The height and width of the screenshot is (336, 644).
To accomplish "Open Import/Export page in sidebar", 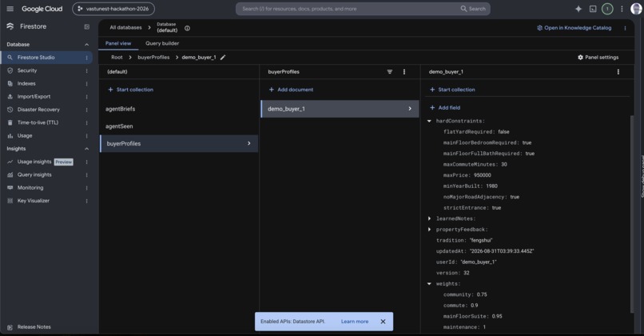I will pyautogui.click(x=34, y=97).
